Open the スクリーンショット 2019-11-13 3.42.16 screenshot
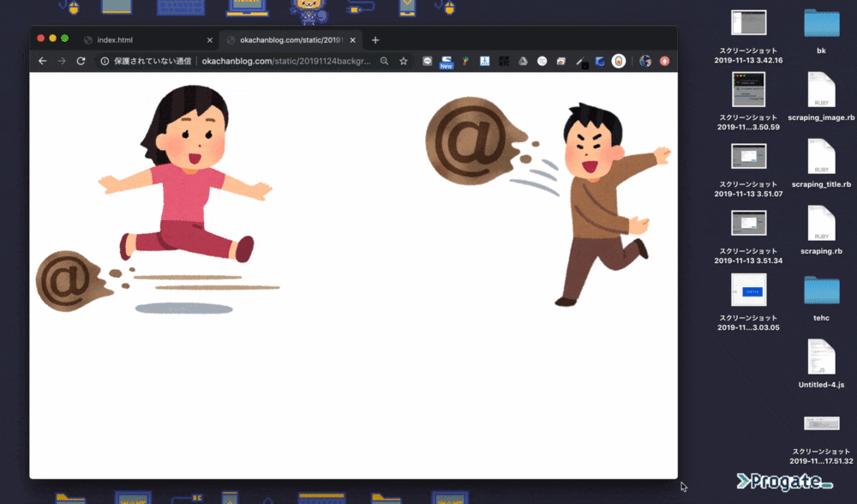The image size is (857, 504). pos(749,23)
